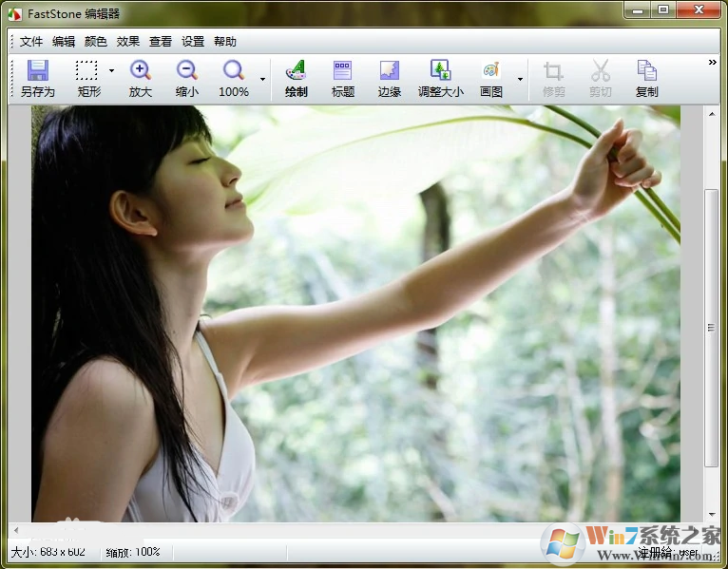The height and width of the screenshot is (569, 728).
Task: Show hidden toolbar items via » chevron
Action: (712, 63)
